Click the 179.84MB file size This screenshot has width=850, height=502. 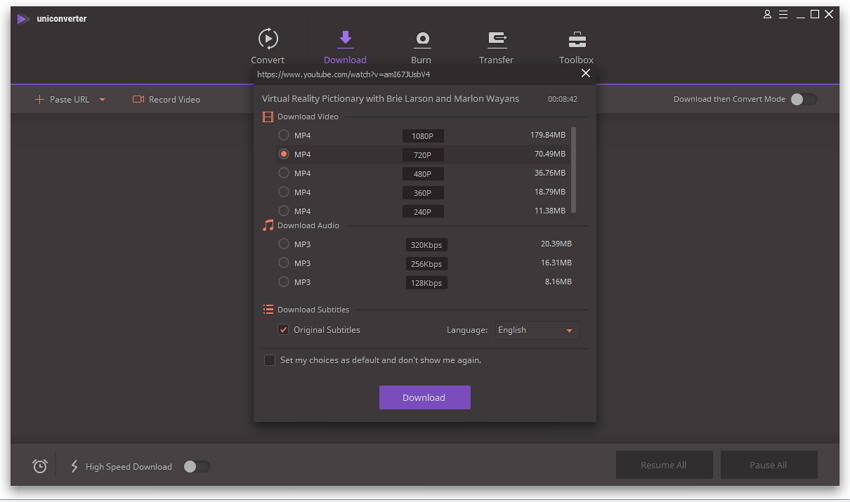(x=548, y=135)
